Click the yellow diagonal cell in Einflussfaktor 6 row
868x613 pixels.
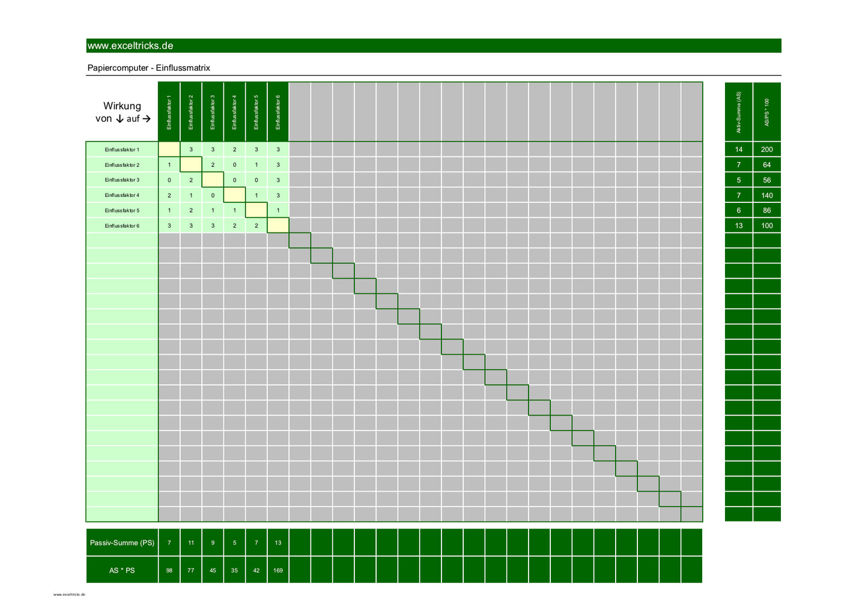[x=278, y=226]
